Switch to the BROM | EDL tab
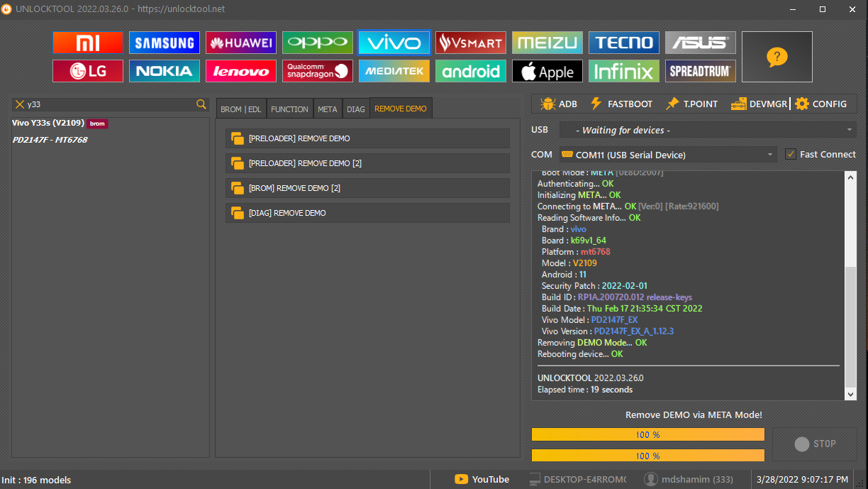 [x=241, y=109]
